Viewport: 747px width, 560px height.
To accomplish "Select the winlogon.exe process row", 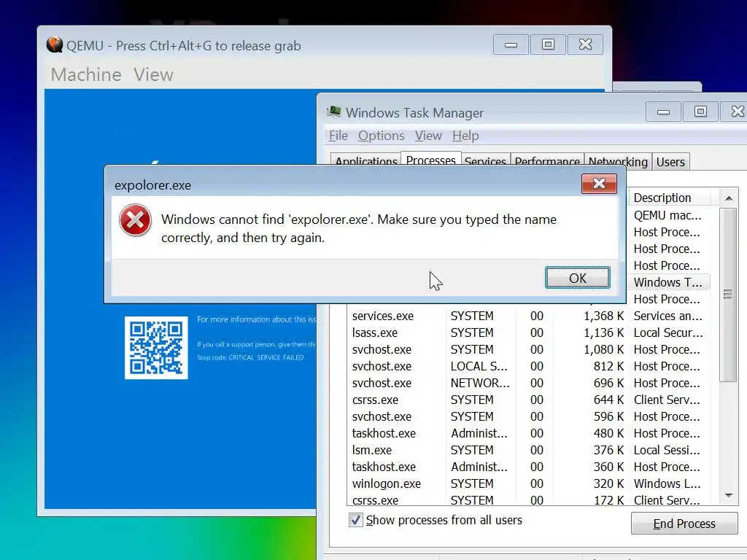I will [x=529, y=483].
